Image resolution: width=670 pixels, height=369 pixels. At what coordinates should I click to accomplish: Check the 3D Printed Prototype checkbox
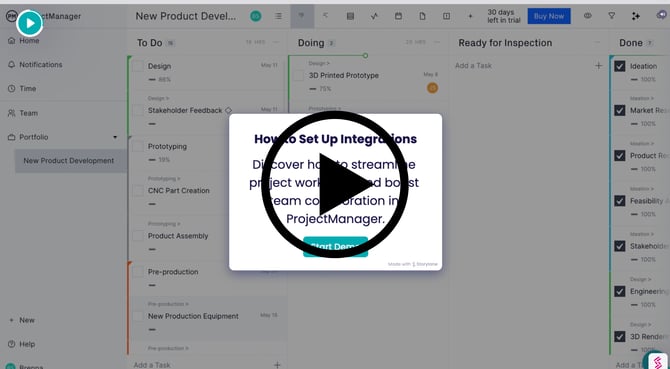(x=299, y=76)
